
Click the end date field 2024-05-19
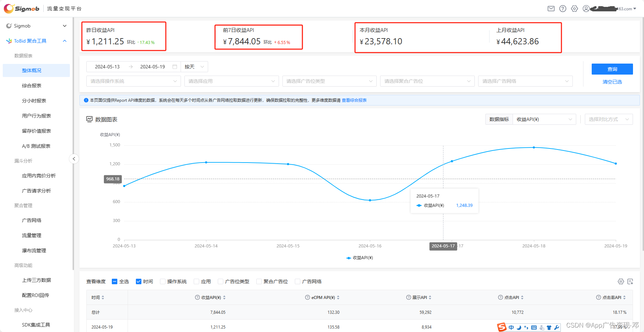tap(152, 67)
